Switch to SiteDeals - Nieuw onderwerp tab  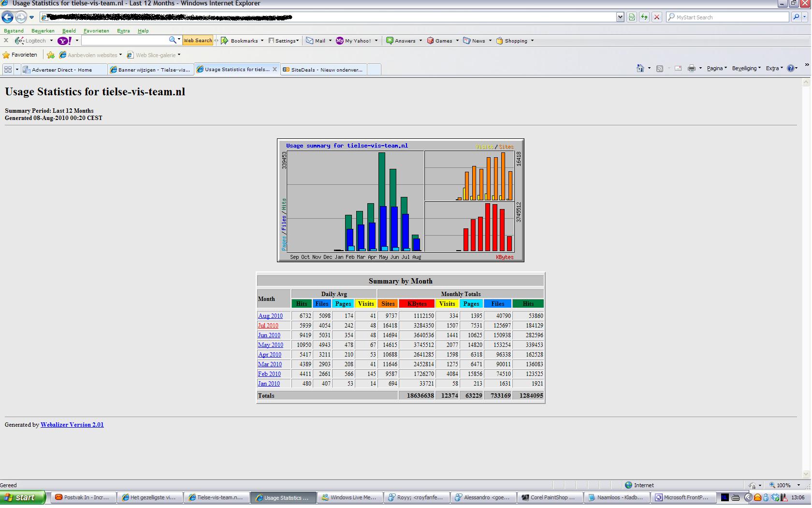[x=324, y=70]
